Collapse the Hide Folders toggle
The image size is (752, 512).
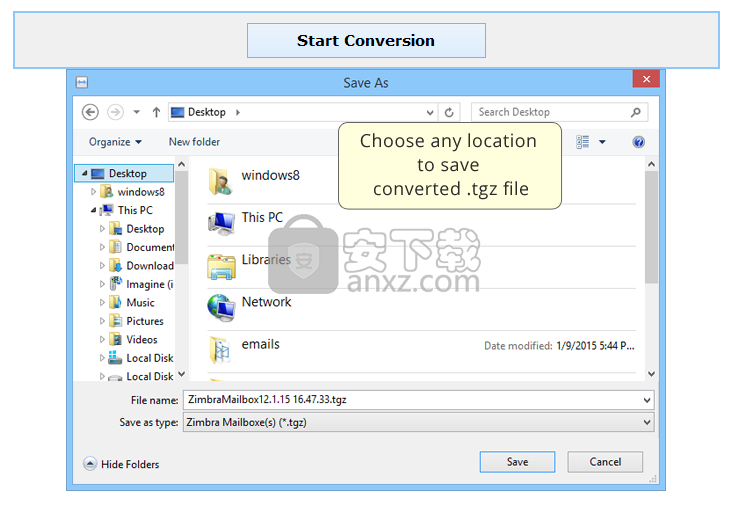click(x=122, y=464)
